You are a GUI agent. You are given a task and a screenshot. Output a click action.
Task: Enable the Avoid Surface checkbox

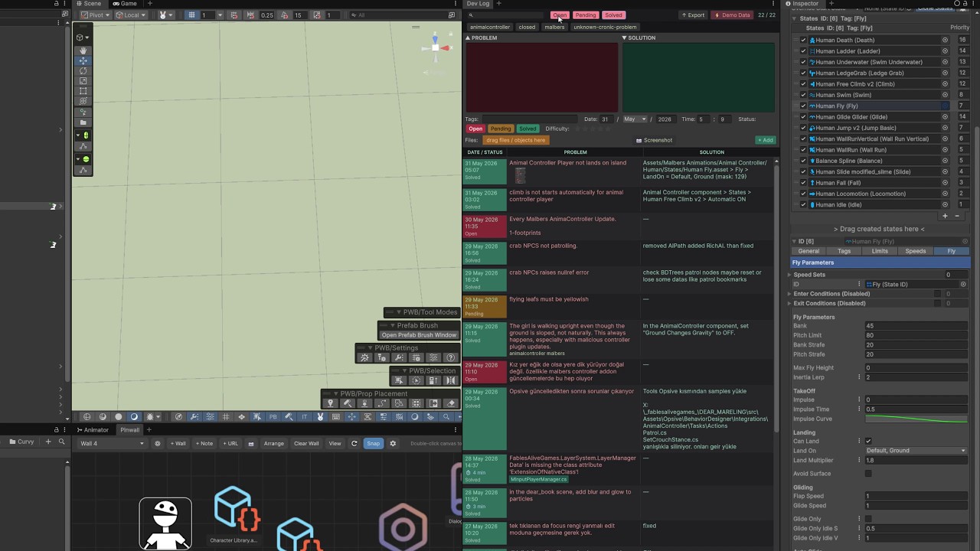pyautogui.click(x=868, y=474)
